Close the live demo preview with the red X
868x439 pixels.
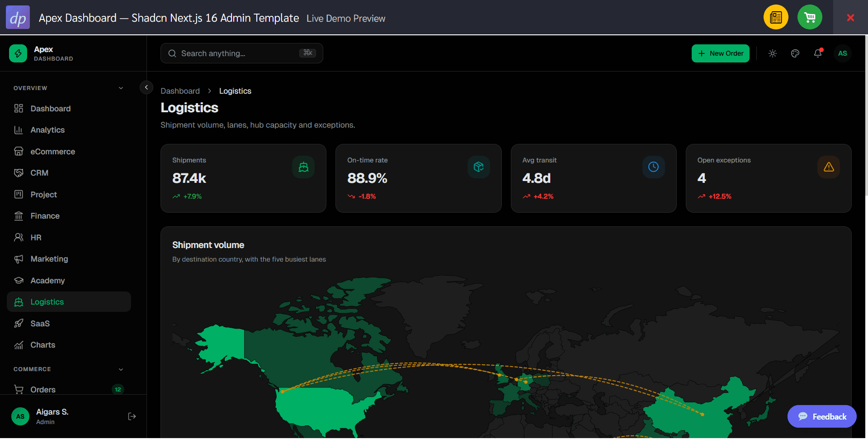850,17
